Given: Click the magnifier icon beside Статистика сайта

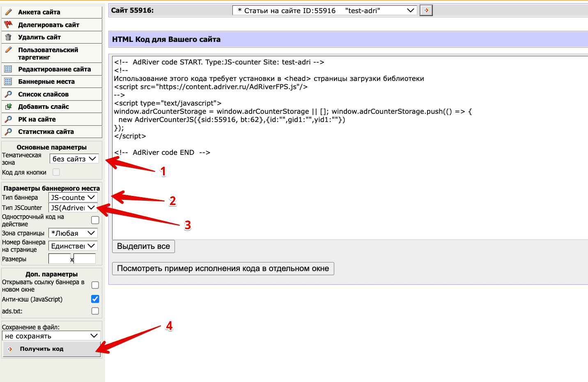Looking at the screenshot, I should coord(8,131).
